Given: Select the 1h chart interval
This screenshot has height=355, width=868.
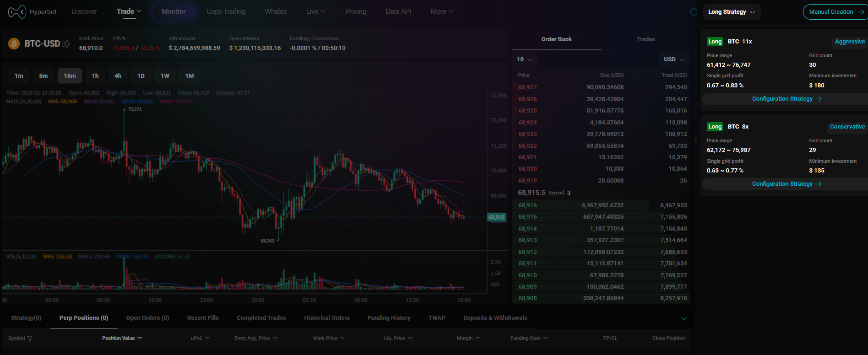Looking at the screenshot, I should [95, 76].
